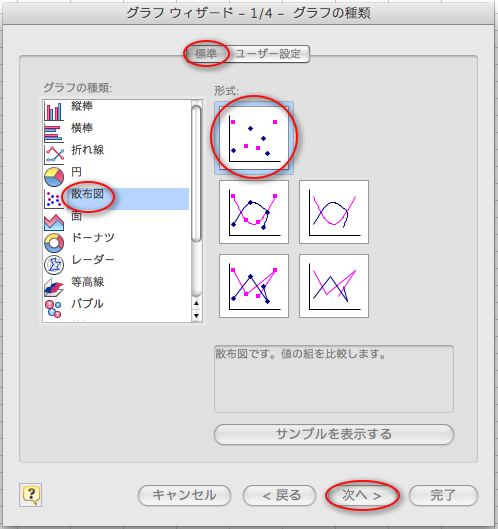
Task: Select scatter format with markers only
Action: [254, 138]
